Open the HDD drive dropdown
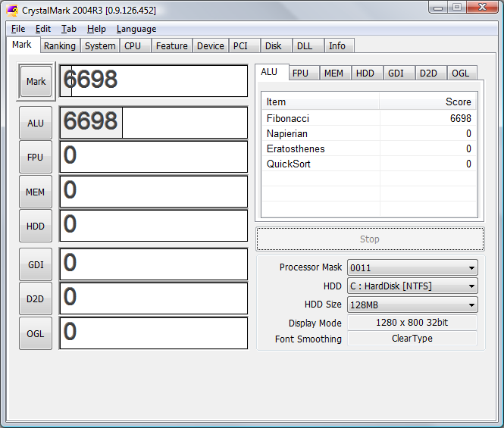 [412, 286]
